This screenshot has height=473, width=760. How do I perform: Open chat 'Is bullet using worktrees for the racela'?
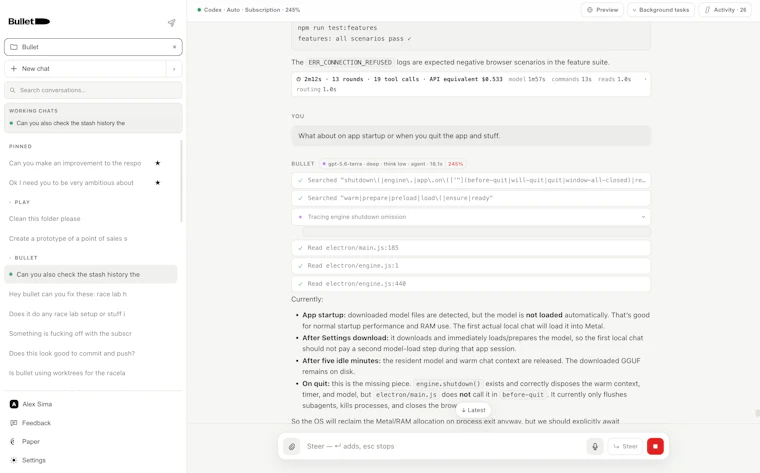67,373
